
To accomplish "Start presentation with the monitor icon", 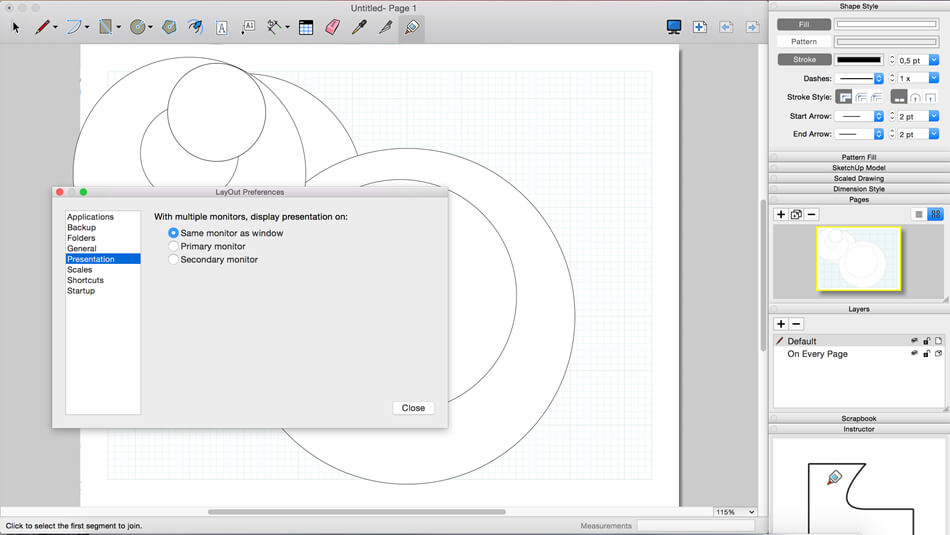I will click(x=674, y=28).
